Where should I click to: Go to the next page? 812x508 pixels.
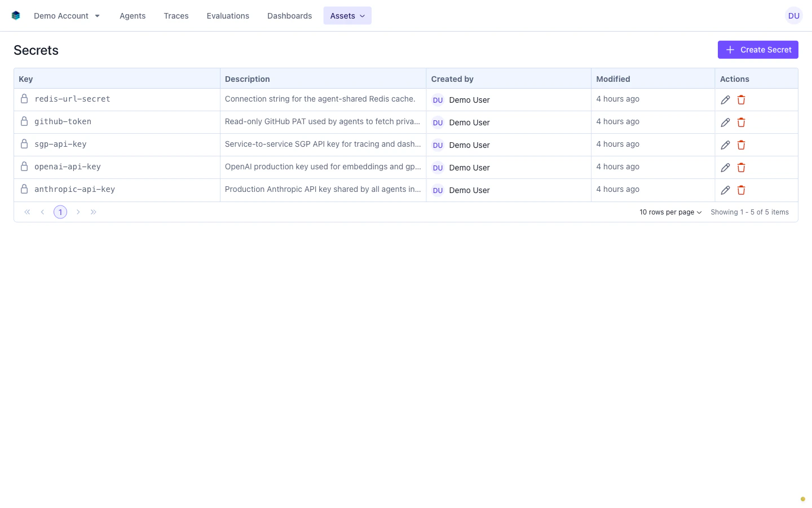click(78, 212)
